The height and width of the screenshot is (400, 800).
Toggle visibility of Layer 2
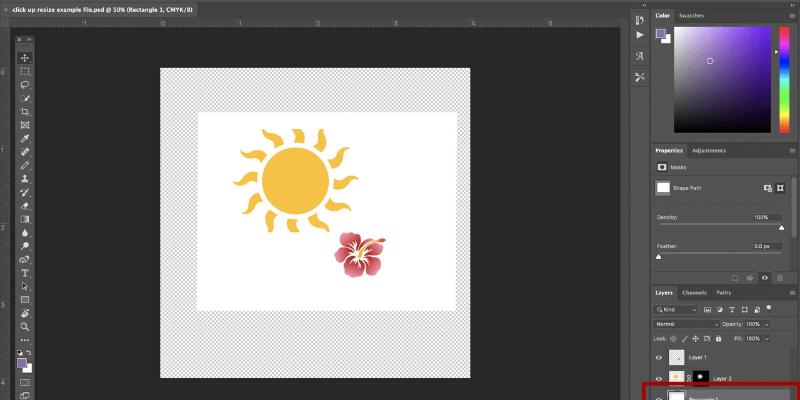point(658,377)
